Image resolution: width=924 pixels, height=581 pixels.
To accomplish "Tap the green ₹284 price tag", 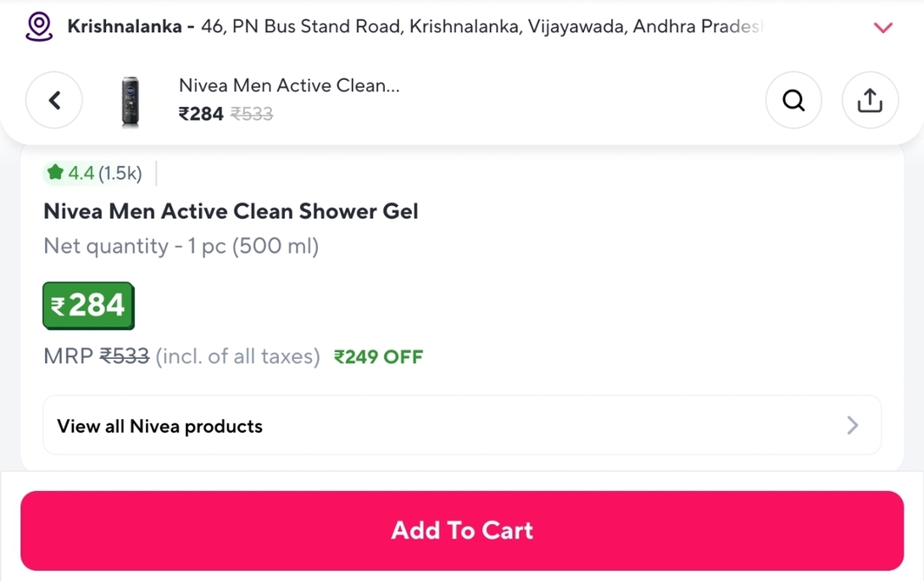I will point(88,305).
